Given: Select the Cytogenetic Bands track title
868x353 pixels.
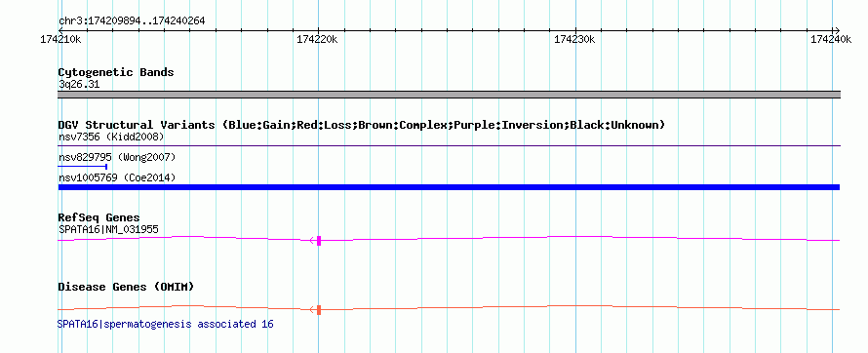Looking at the screenshot, I should click(116, 72).
